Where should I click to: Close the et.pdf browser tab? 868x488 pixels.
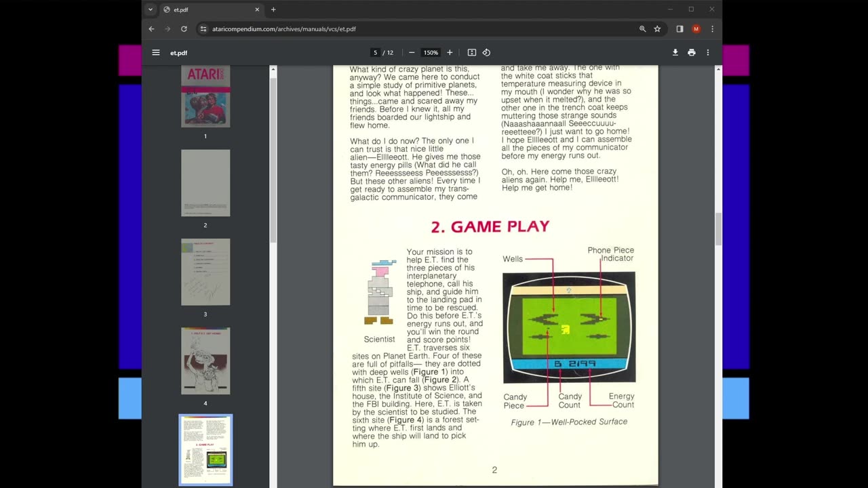pyautogui.click(x=257, y=9)
